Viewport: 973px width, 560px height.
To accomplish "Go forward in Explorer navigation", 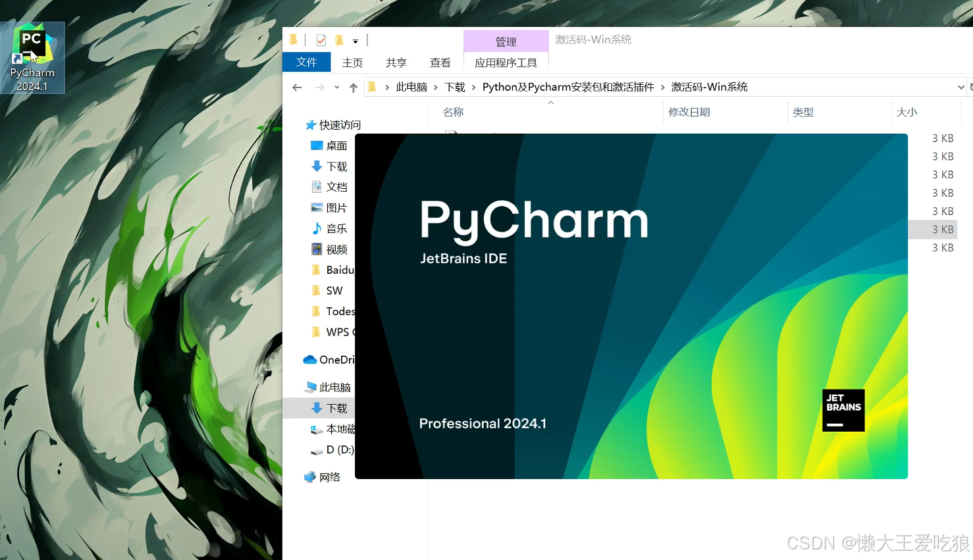I will point(319,87).
